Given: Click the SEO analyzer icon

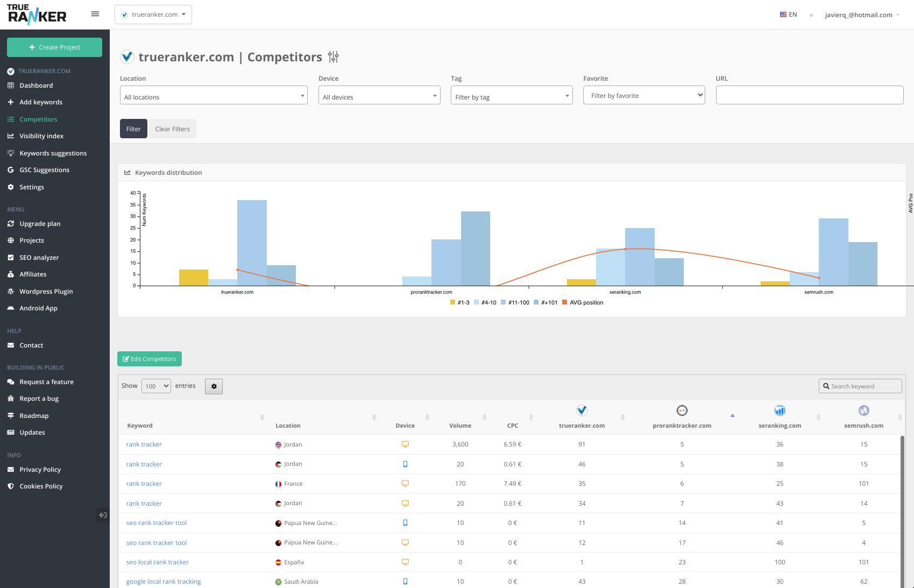Looking at the screenshot, I should [x=11, y=257].
